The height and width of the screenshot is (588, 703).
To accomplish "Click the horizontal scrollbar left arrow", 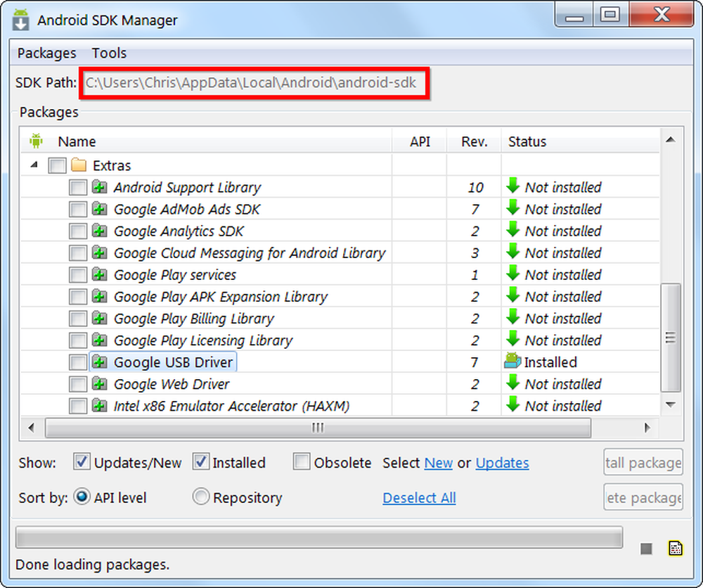I will pos(31,428).
